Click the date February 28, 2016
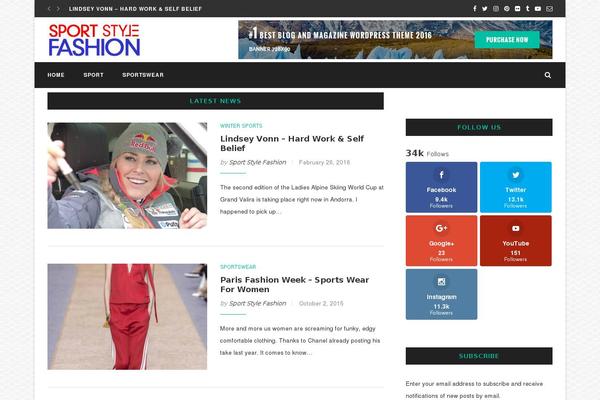 click(324, 162)
